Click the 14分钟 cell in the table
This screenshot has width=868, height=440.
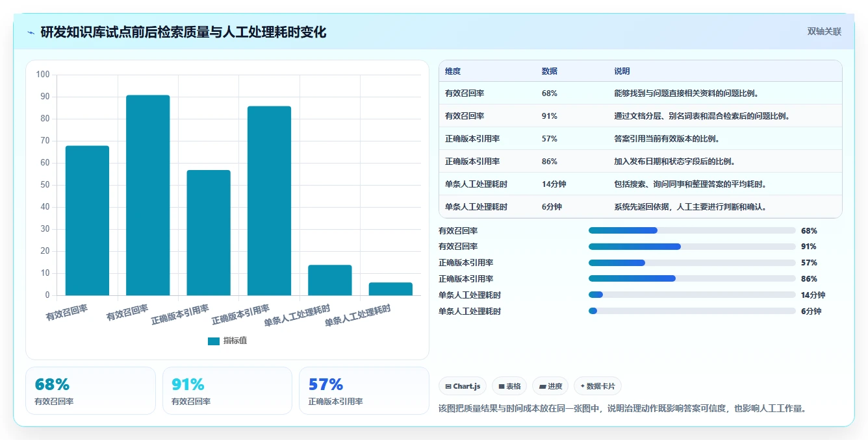[x=554, y=184]
